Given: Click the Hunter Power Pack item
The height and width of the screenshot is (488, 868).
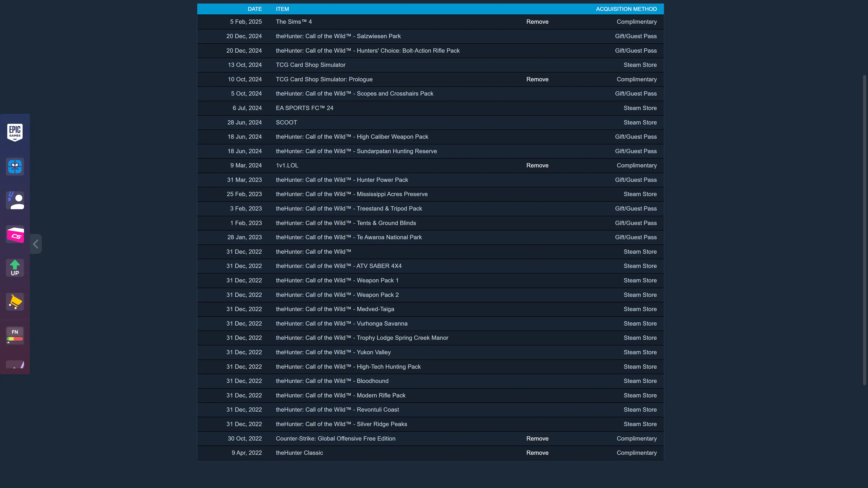Looking at the screenshot, I should point(342,180).
